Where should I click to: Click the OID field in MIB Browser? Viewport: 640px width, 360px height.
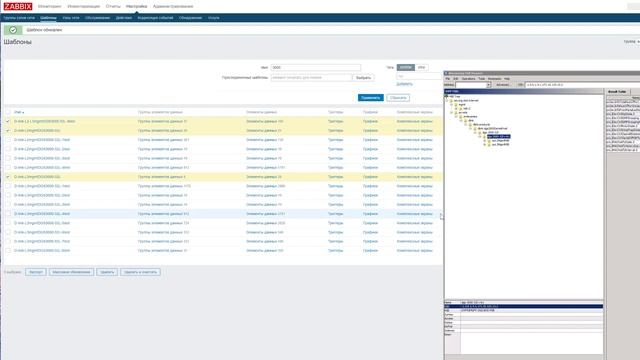point(582,84)
